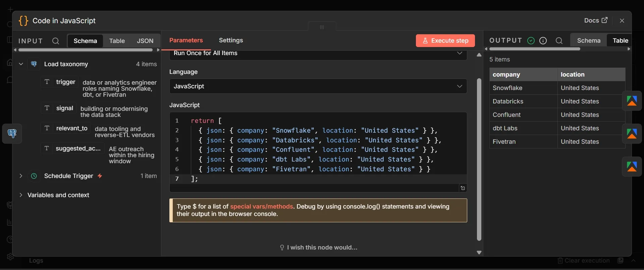644x270 pixels.
Task: Click the text type icon of signal field
Action: pos(47,108)
